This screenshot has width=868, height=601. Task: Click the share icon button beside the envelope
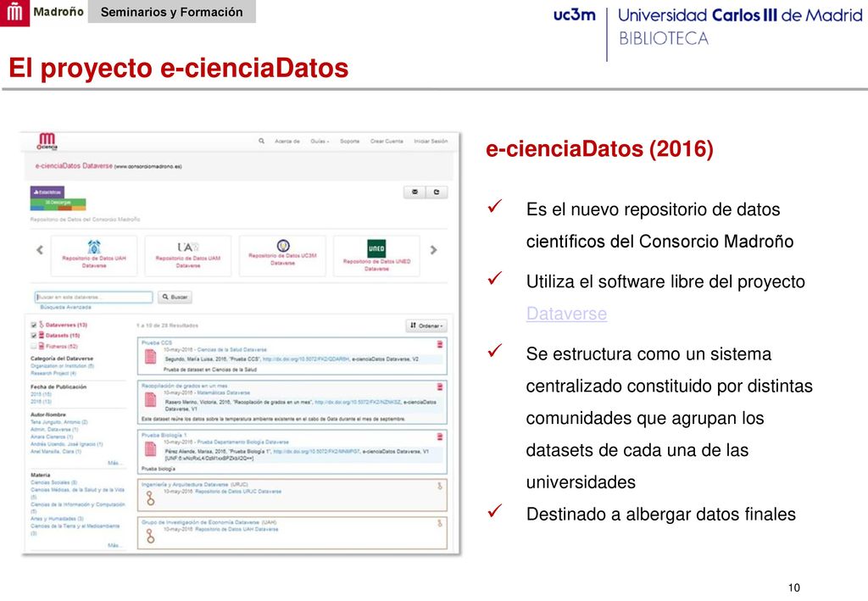click(x=437, y=192)
